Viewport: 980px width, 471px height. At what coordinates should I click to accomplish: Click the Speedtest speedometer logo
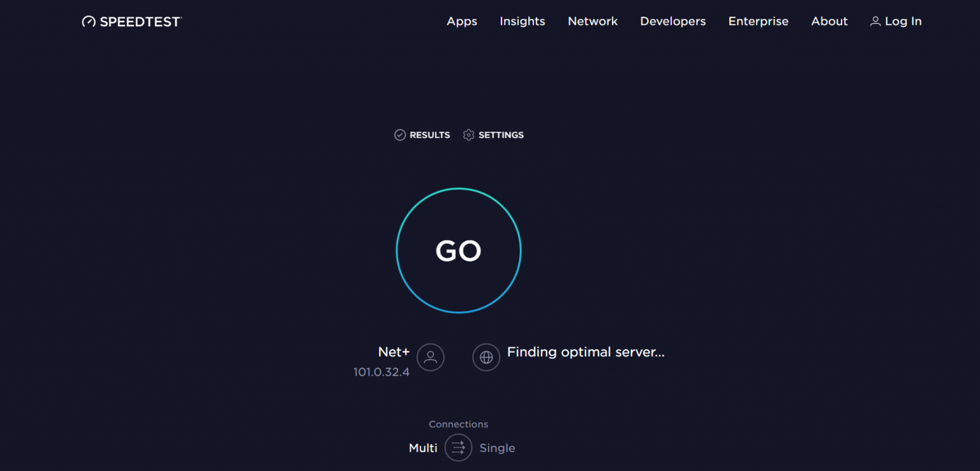coord(89,21)
